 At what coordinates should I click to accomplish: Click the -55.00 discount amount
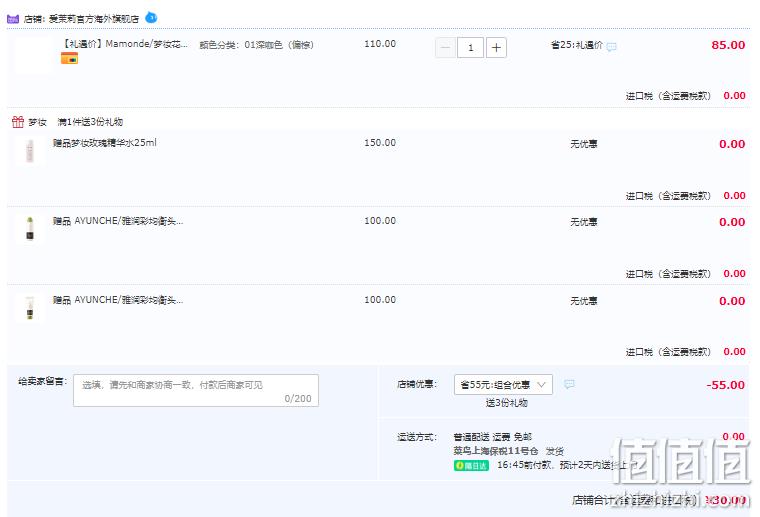point(725,385)
